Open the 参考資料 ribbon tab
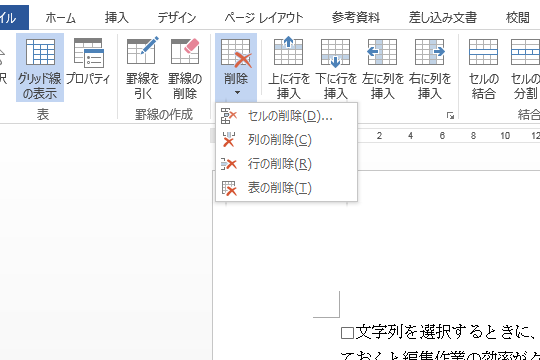 click(x=356, y=17)
